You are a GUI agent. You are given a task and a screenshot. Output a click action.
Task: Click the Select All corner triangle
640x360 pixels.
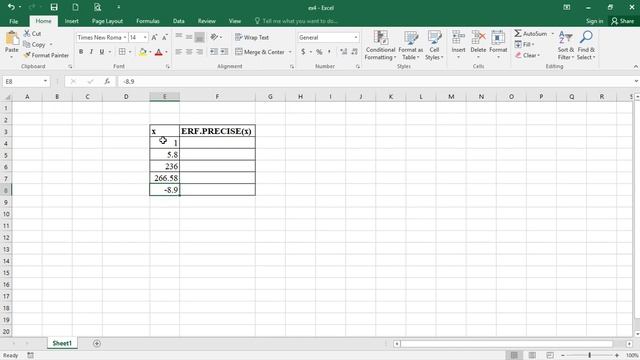click(7, 97)
